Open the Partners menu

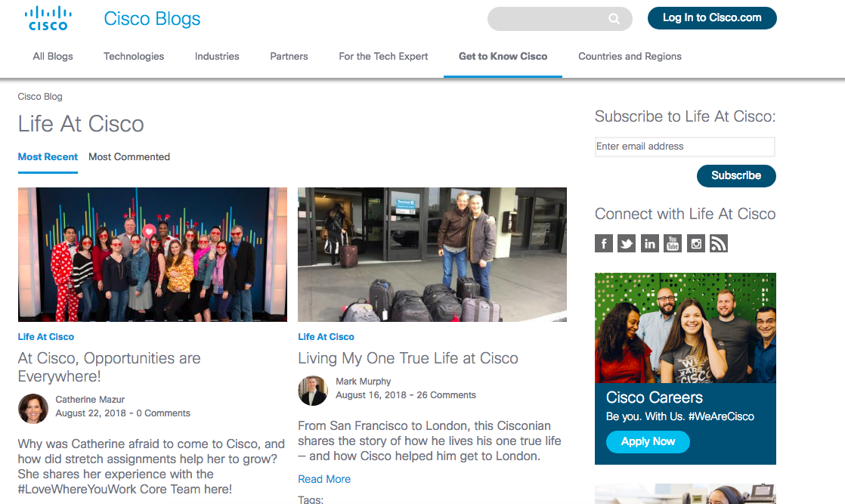coord(289,56)
